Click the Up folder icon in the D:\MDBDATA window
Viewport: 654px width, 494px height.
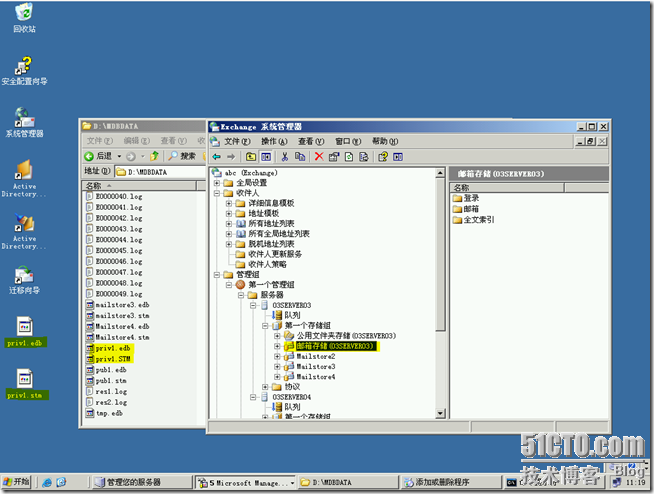tap(154, 156)
